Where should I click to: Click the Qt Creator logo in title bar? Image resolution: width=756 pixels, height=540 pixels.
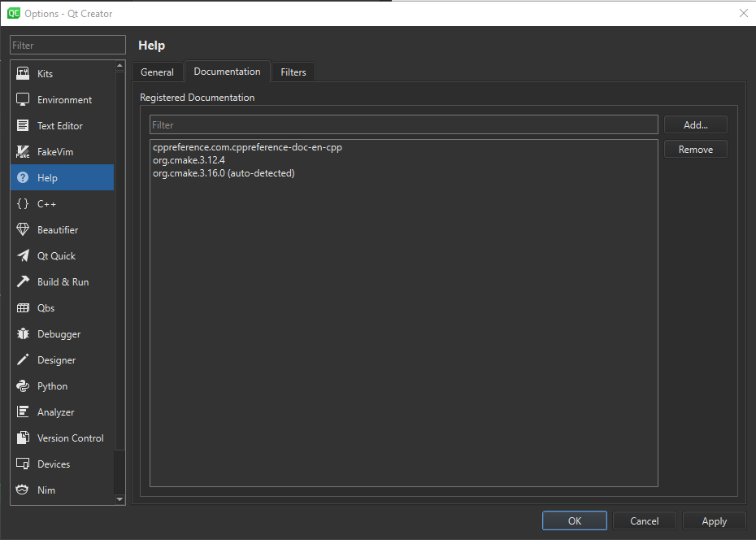tap(14, 13)
